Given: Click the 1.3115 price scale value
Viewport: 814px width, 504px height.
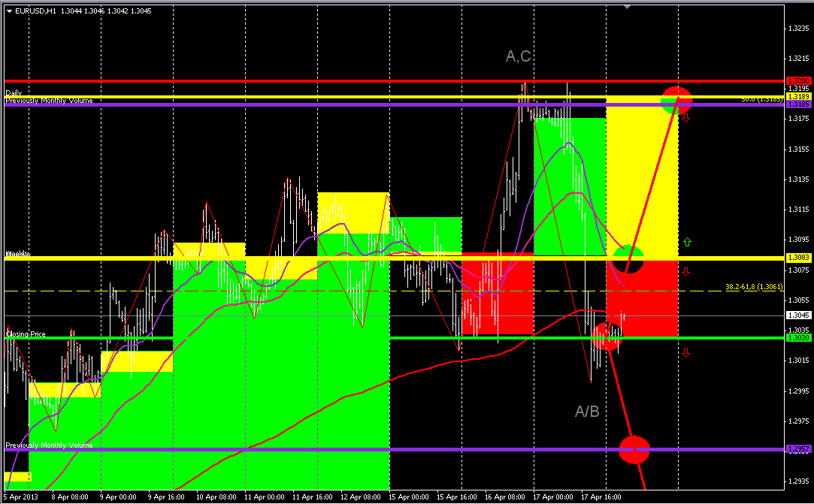Looking at the screenshot, I should [x=798, y=210].
